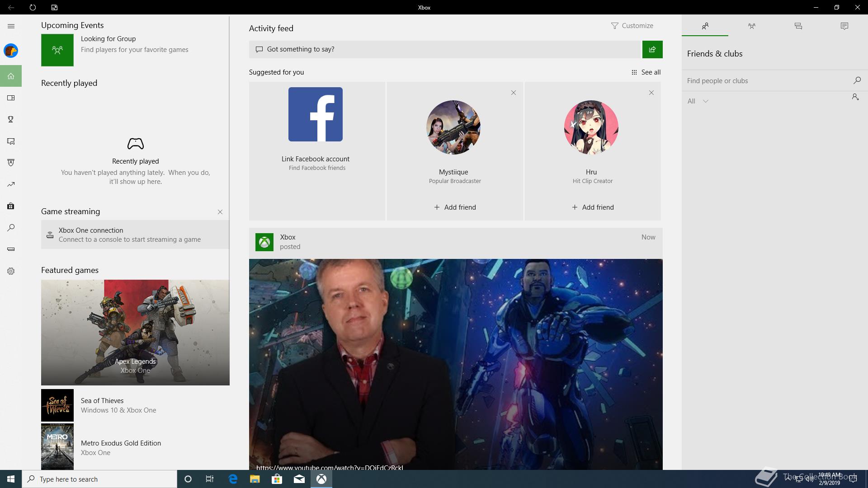Click the Got something to say field

pos(445,49)
